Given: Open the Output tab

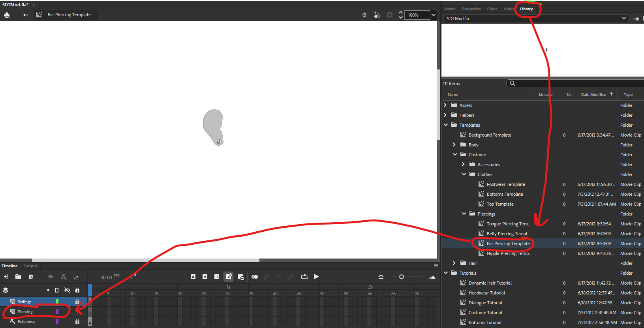Looking at the screenshot, I should 30,266.
